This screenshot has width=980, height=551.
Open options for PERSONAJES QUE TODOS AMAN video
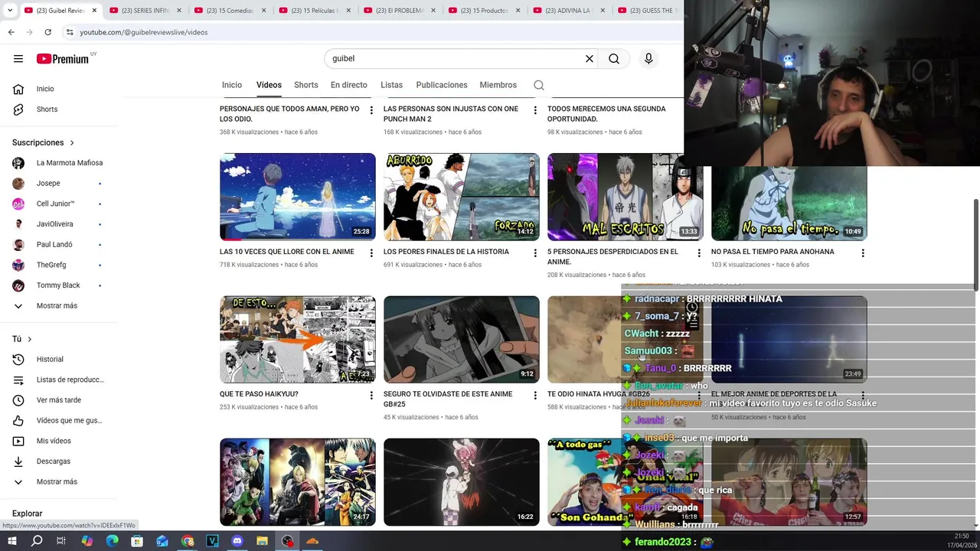click(371, 111)
